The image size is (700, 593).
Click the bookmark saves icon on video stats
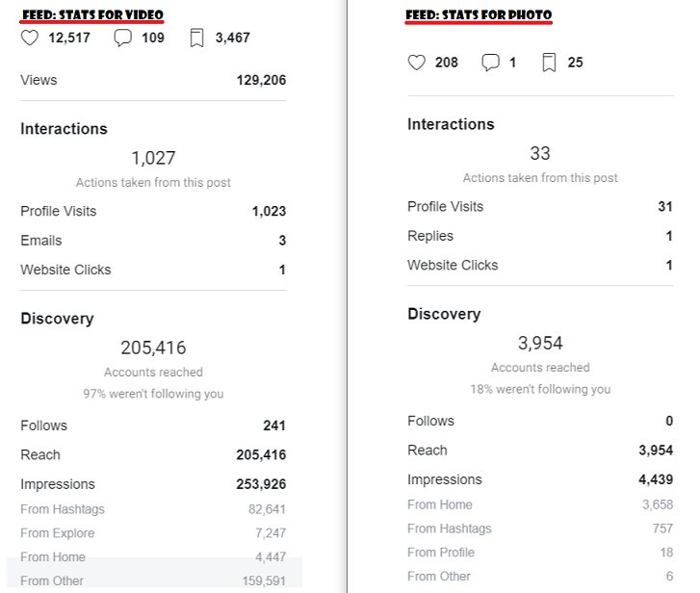[x=196, y=39]
